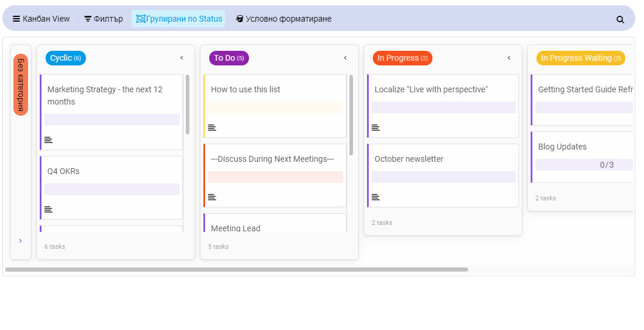Click description icon on October newsletter card
Screen dimensions: 644x330
[x=375, y=197]
